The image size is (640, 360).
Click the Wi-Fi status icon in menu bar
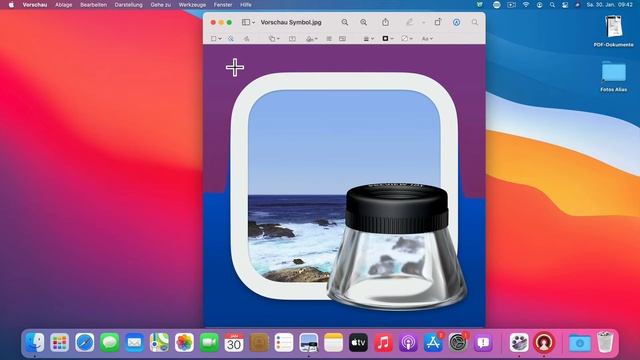click(x=526, y=5)
